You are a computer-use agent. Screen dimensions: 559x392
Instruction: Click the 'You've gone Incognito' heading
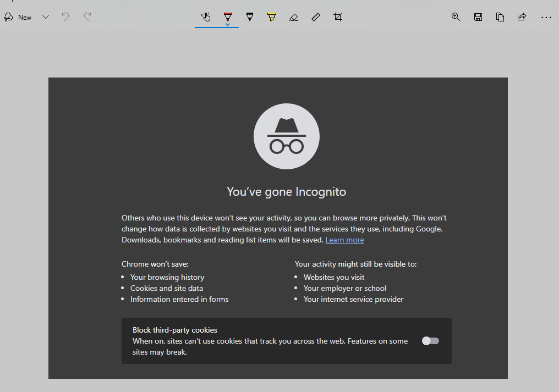(x=287, y=192)
